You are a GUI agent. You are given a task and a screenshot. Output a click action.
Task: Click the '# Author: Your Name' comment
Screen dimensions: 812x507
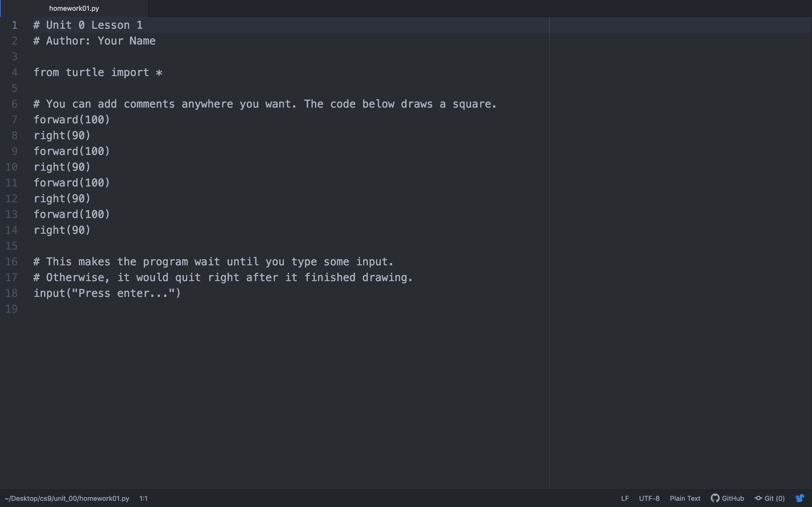pyautogui.click(x=94, y=41)
